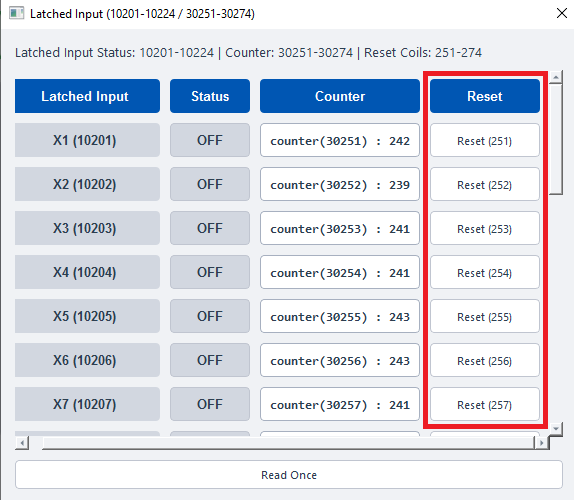Click the counter(30255) value field
The image size is (574, 500).
(x=340, y=316)
